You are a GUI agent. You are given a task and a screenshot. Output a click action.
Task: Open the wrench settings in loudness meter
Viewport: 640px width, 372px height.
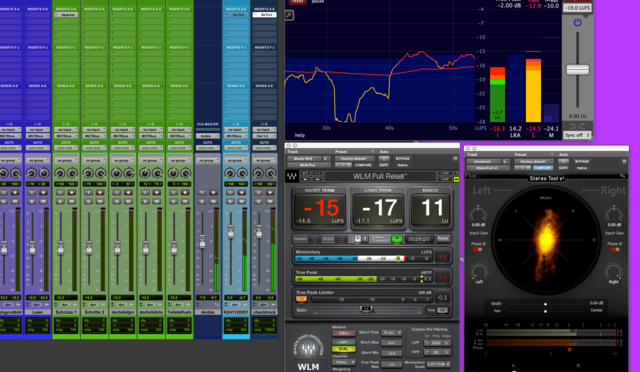[x=289, y=16]
